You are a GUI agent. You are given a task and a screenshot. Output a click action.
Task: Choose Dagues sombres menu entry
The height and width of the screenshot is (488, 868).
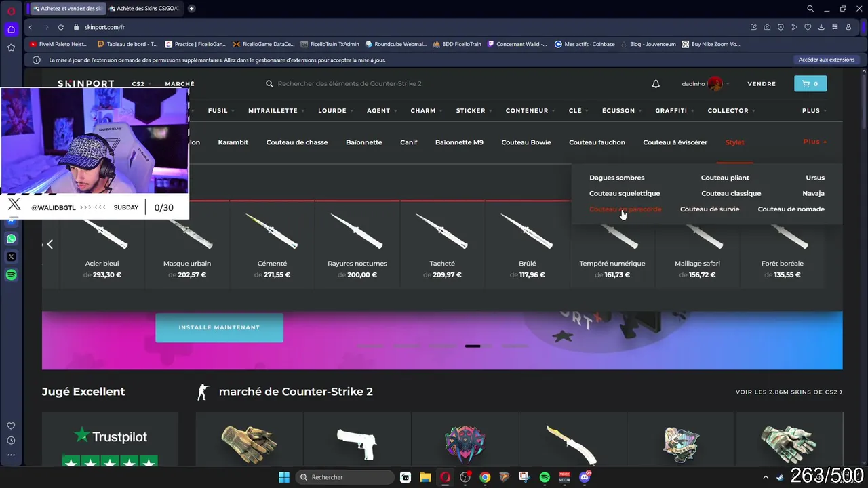(617, 178)
